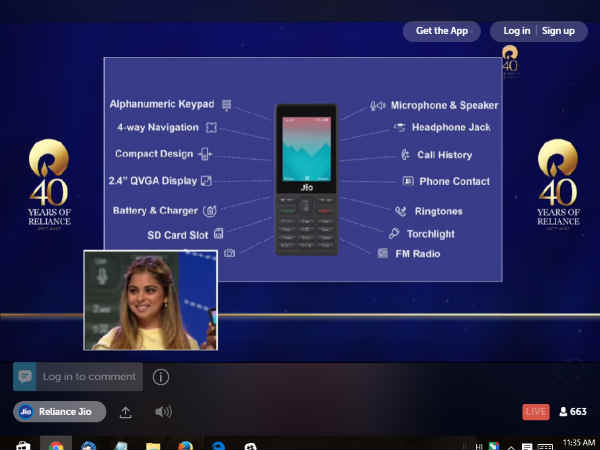Click the navigation icon beside 4-way Navigation
Screen dimensions: 600x450
211,127
